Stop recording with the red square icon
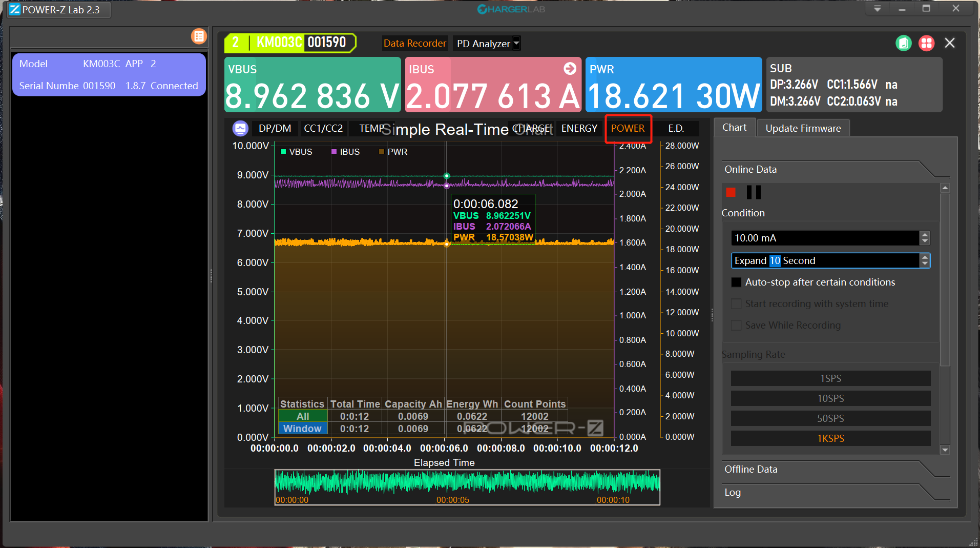980x548 pixels. click(x=731, y=192)
